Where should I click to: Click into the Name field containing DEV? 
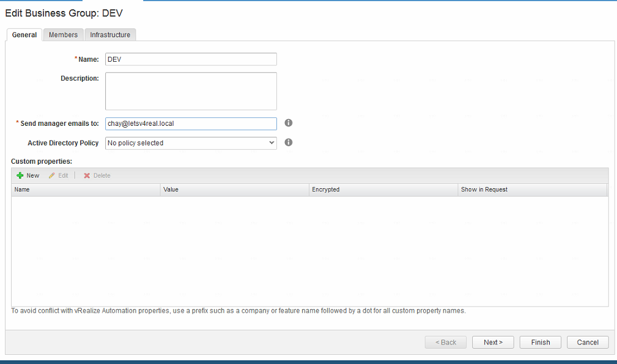191,59
